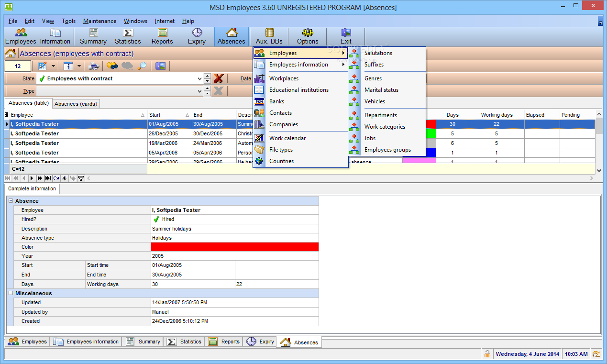Click table scrollbar down arrow
The height and width of the screenshot is (364, 607).
[x=599, y=170]
